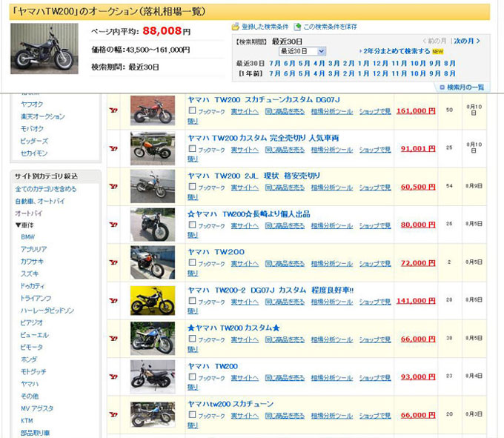504x438 pixels.
Task: Check bookmark box for スカチューンカスタム DG07J listing
Action: 193,110
